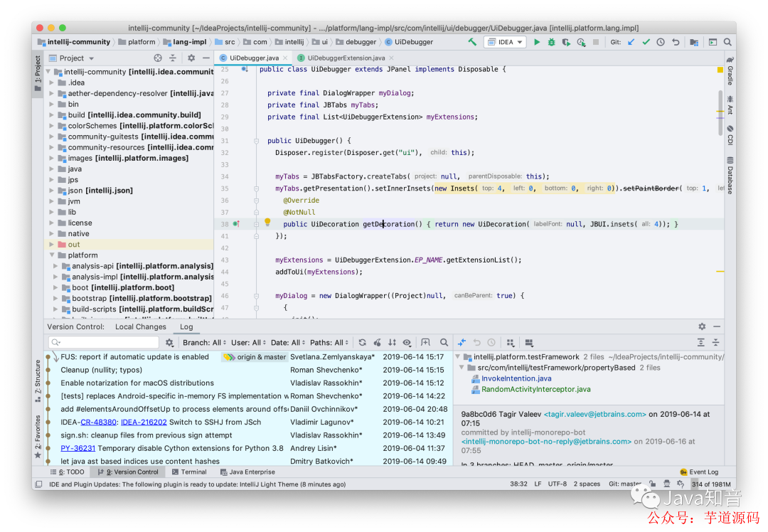
Task: Open Project panel settings gear
Action: click(x=191, y=58)
